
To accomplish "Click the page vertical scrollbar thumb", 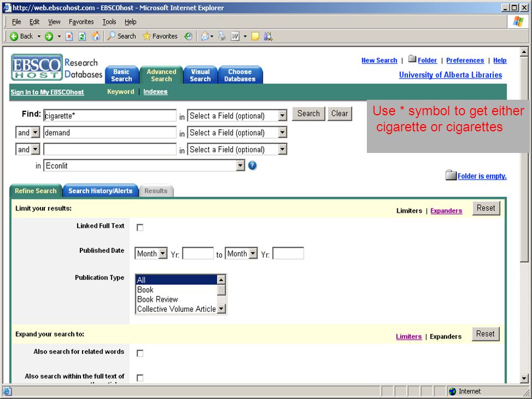I will (524, 159).
